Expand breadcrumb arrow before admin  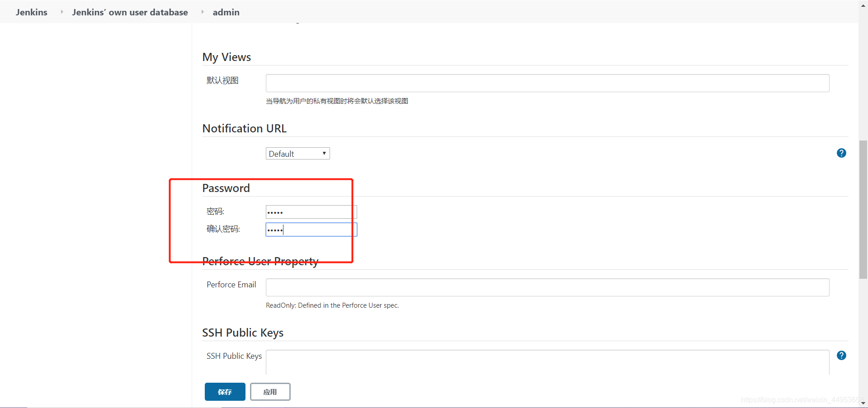point(203,12)
